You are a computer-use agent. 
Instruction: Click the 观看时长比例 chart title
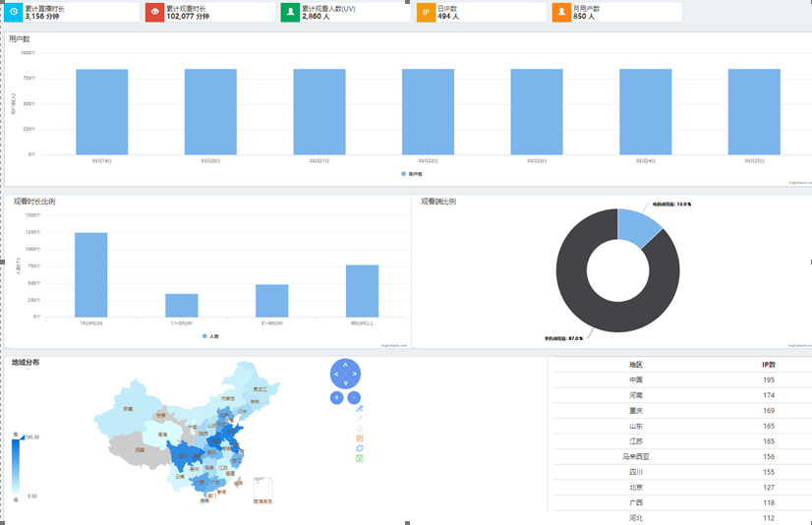(x=34, y=202)
